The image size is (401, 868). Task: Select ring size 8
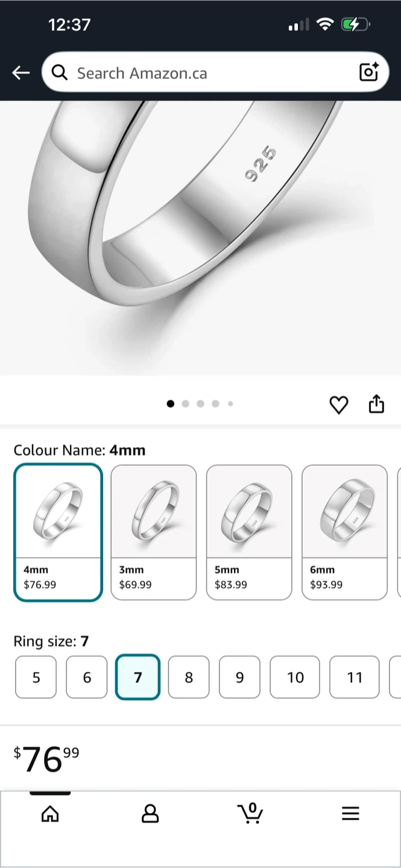189,678
